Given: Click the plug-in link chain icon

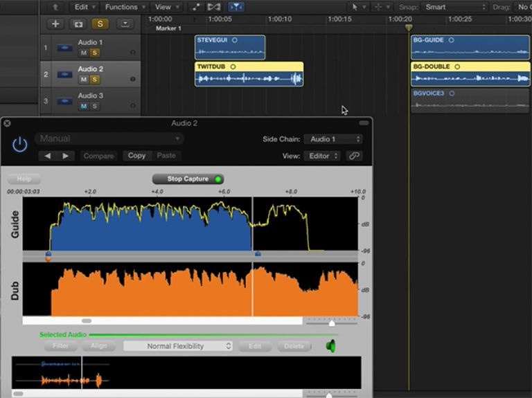Looking at the screenshot, I should pyautogui.click(x=354, y=156).
